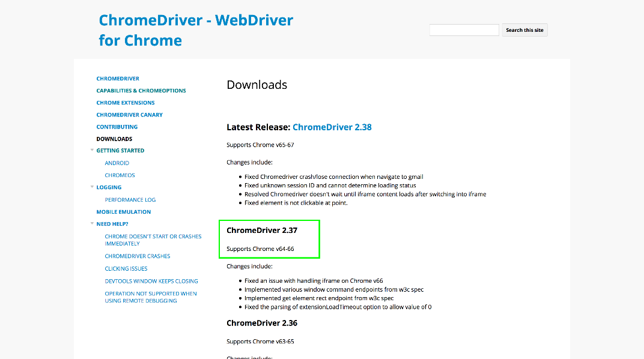Select Downloads in the sidebar
644x359 pixels.
click(114, 139)
